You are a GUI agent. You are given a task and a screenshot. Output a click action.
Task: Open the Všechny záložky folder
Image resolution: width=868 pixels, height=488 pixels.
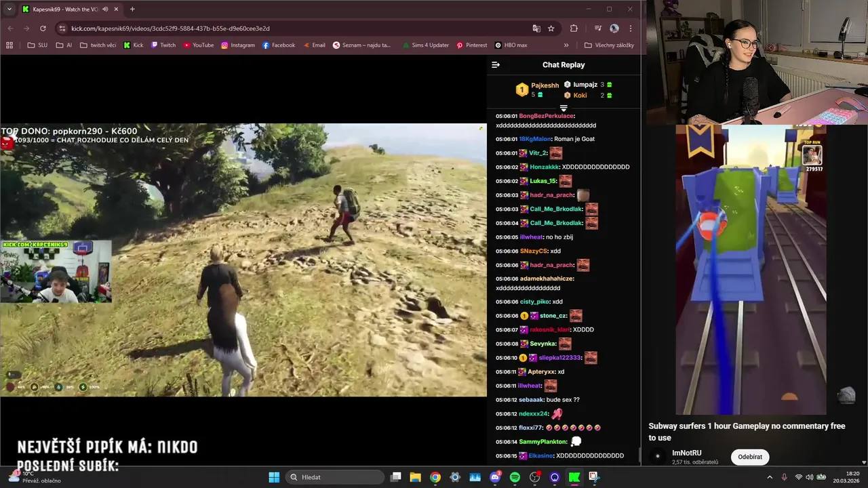[x=609, y=45]
